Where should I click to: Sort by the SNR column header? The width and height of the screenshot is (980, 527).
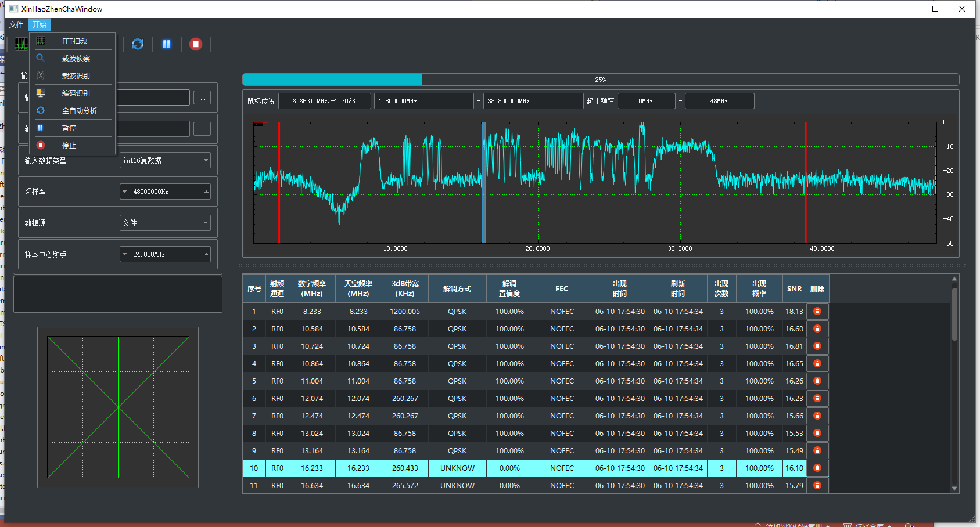794,288
